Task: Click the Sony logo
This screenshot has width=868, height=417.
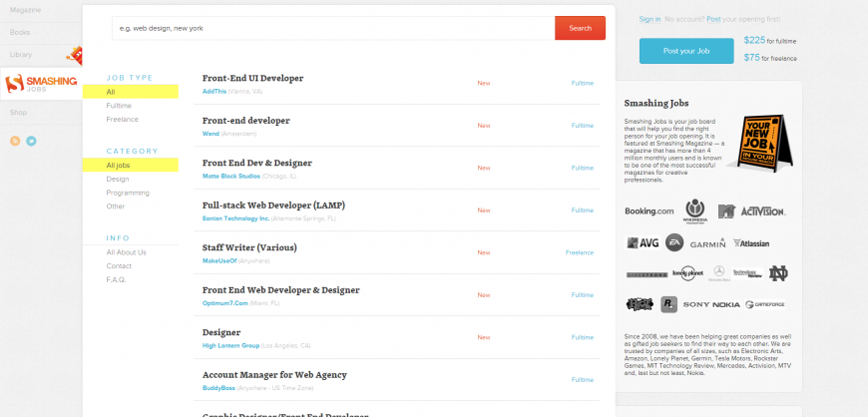Action: click(x=696, y=304)
